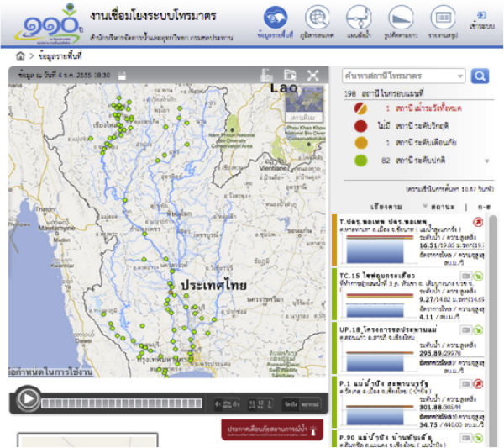Screen dimensions: 504x448
Task: Open the sort-by status dropdown arrow
Action: [x=425, y=206]
